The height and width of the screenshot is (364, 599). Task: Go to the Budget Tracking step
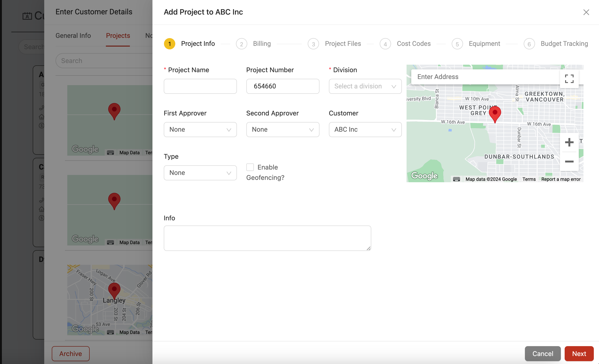pyautogui.click(x=564, y=44)
